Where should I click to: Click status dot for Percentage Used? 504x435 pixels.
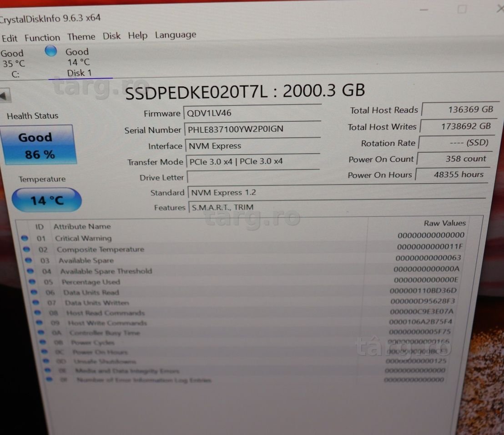[x=32, y=282]
